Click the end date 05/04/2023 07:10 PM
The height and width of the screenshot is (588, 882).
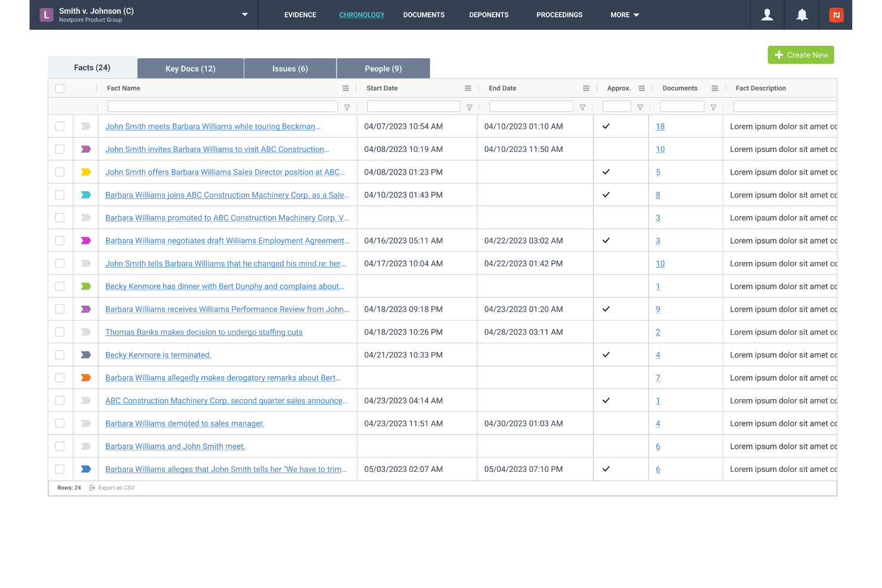pos(523,469)
